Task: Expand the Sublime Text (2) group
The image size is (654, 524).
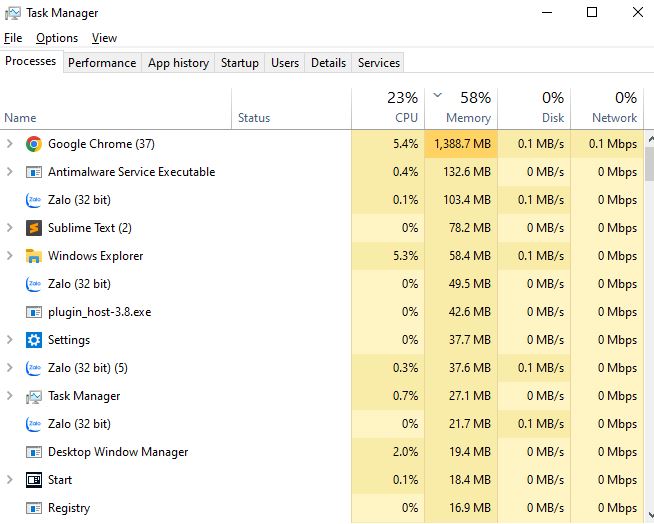Action: [10, 228]
